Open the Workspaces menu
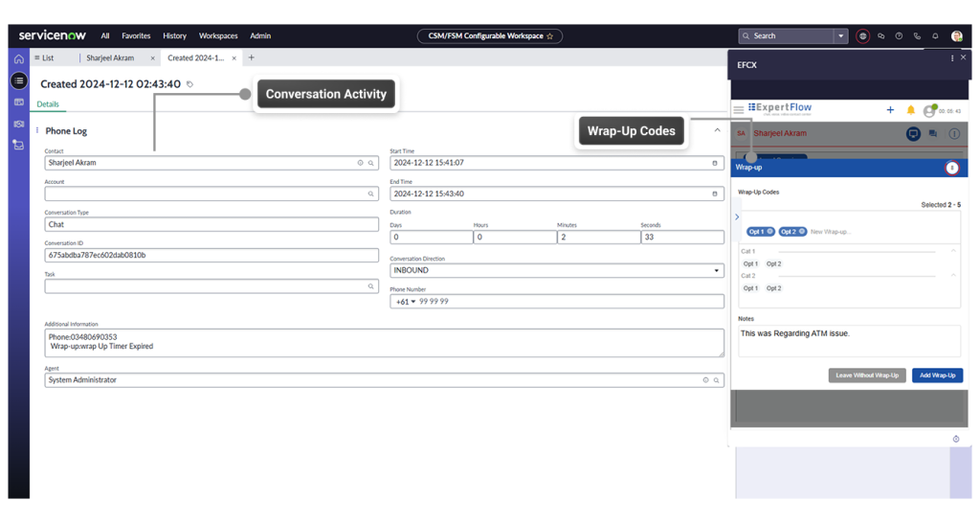The image size is (980, 523). [x=218, y=36]
